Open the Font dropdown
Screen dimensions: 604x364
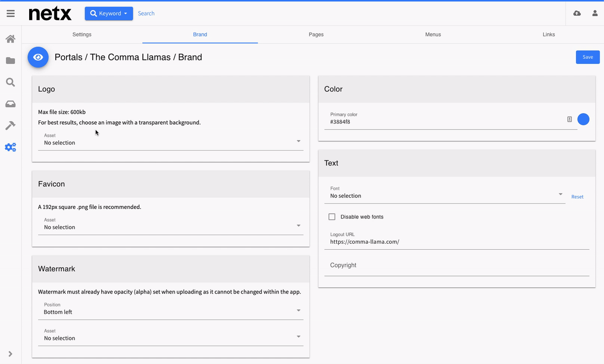pyautogui.click(x=444, y=194)
